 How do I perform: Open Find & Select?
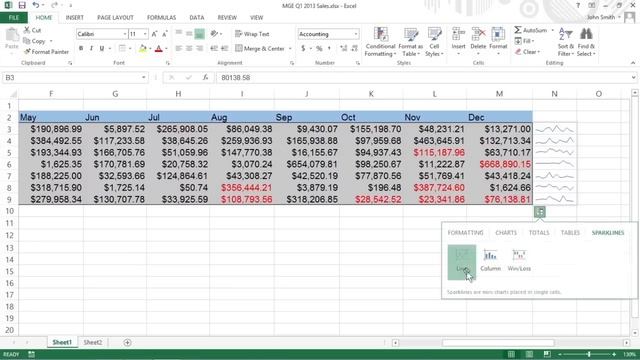(586, 42)
